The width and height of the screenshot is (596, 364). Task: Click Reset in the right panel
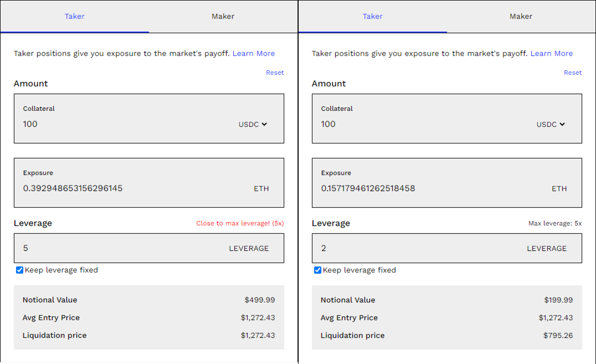pyautogui.click(x=573, y=73)
